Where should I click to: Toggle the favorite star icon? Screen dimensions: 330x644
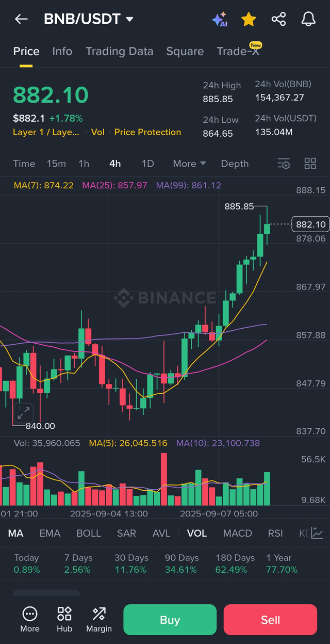coord(249,20)
